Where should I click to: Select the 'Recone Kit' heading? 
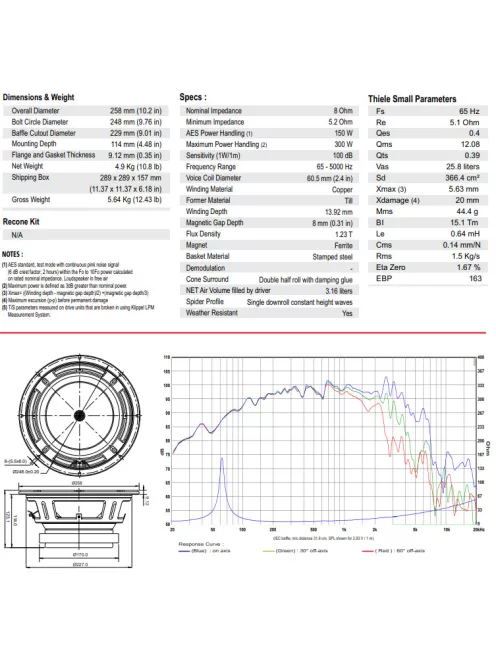point(21,221)
